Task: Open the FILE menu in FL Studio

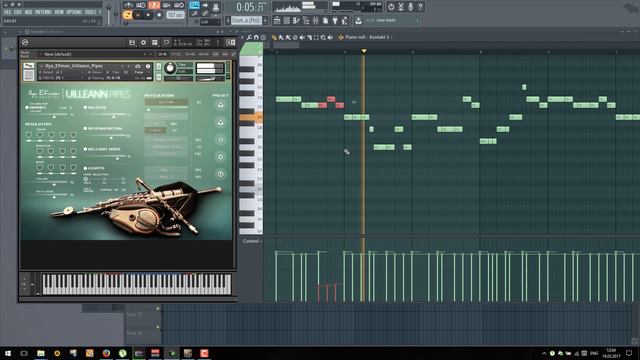Action: click(7, 12)
